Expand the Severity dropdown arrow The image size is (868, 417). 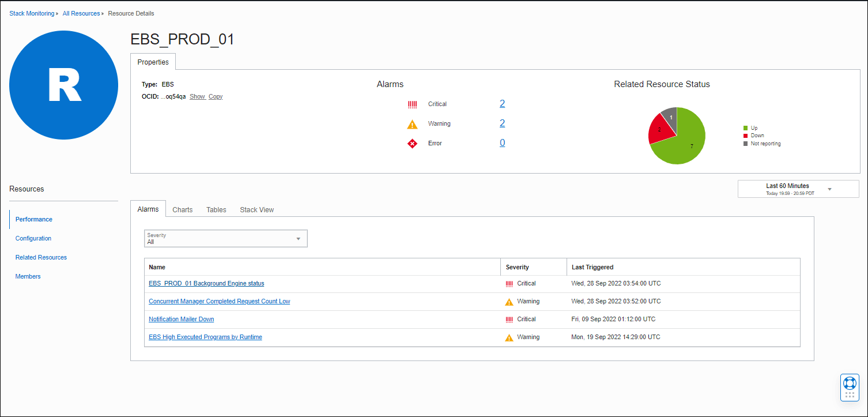click(299, 238)
